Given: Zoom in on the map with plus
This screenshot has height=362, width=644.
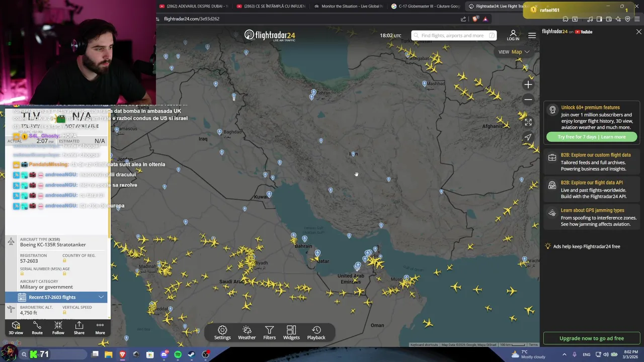Looking at the screenshot, I should 528,84.
